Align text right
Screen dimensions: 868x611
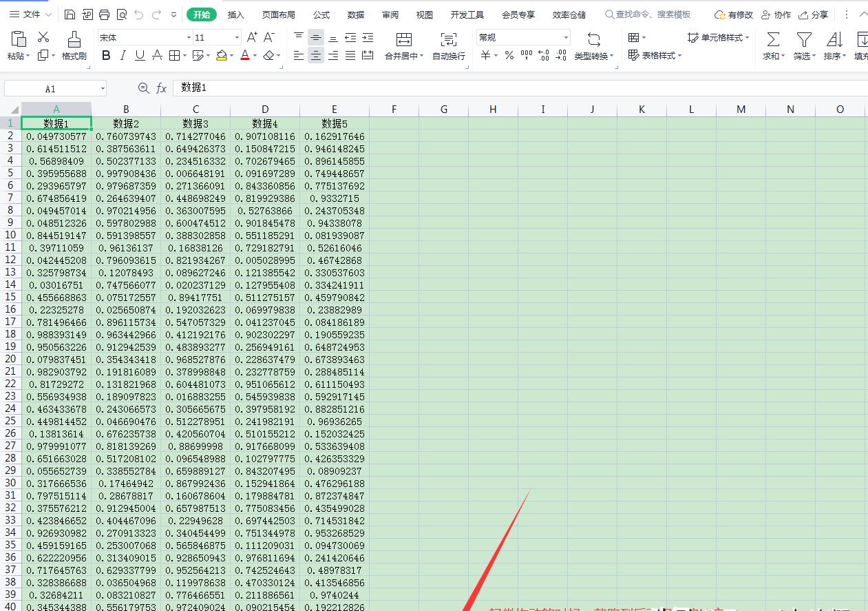coord(333,55)
